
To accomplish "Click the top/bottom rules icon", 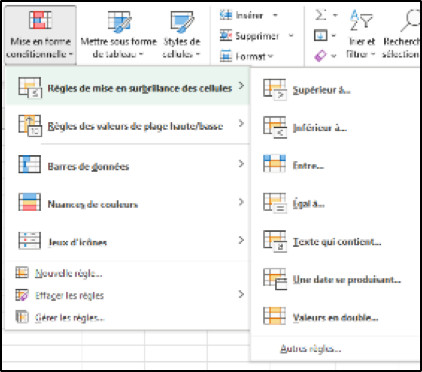I will pos(30,126).
